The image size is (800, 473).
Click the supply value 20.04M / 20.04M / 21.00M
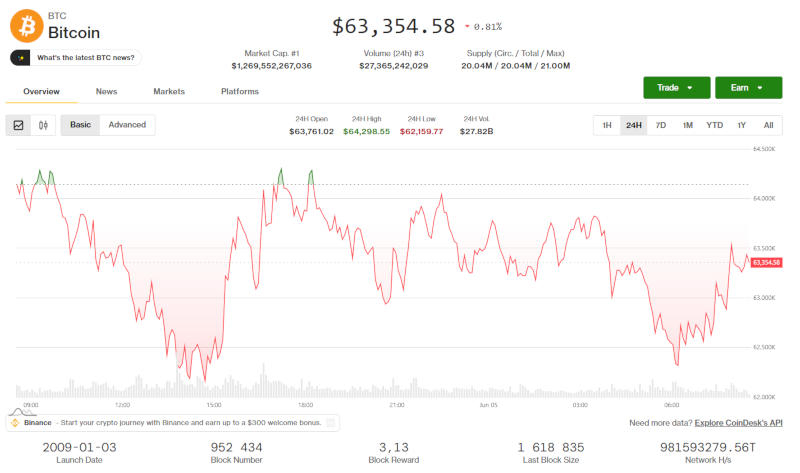pos(515,66)
